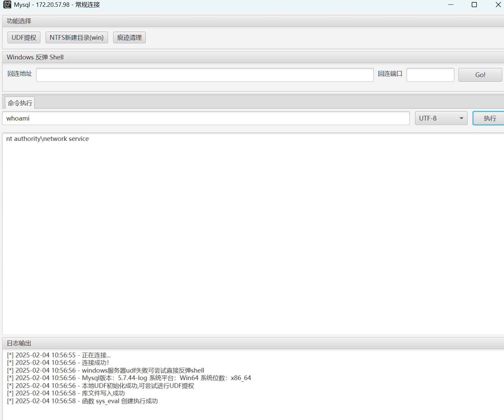Click the whoami command input field
Screen dimensions: 504x420
tap(206, 118)
